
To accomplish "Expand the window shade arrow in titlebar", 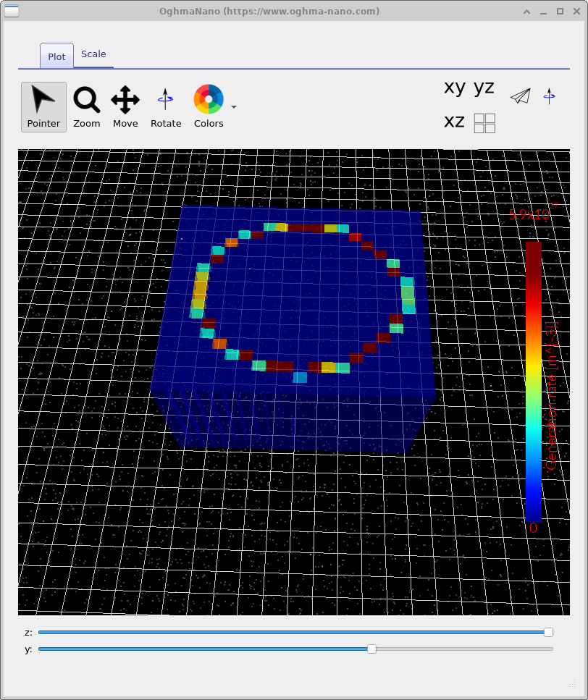I will click(x=526, y=12).
